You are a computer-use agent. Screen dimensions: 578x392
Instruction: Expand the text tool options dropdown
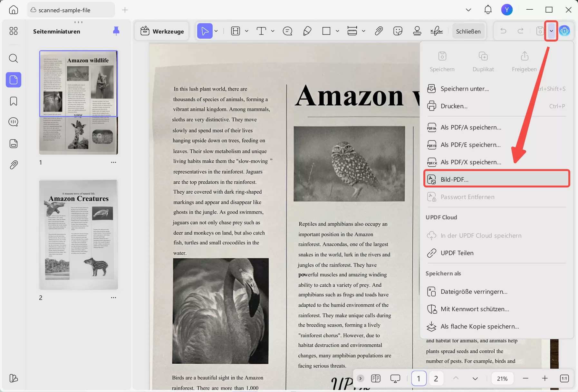pos(273,31)
